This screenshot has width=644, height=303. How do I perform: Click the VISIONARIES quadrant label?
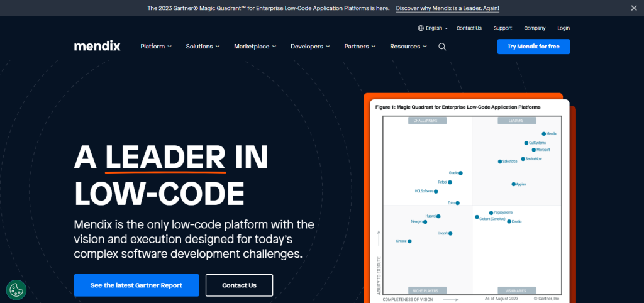click(517, 290)
